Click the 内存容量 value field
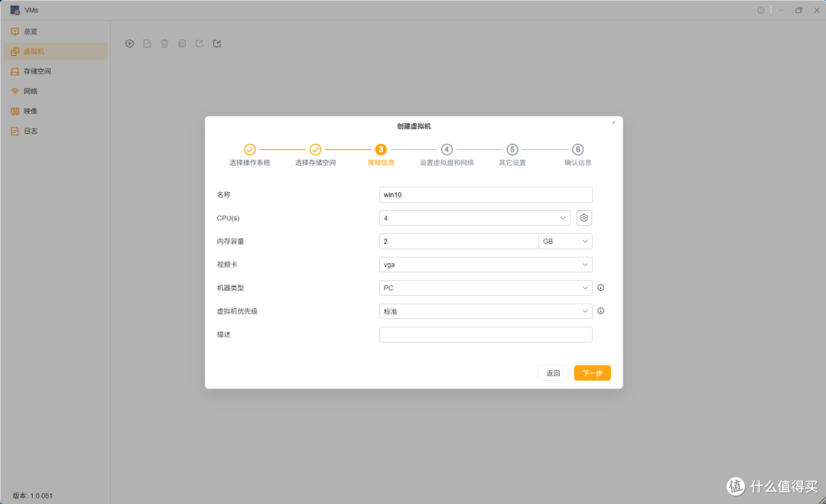The image size is (826, 504). 459,241
